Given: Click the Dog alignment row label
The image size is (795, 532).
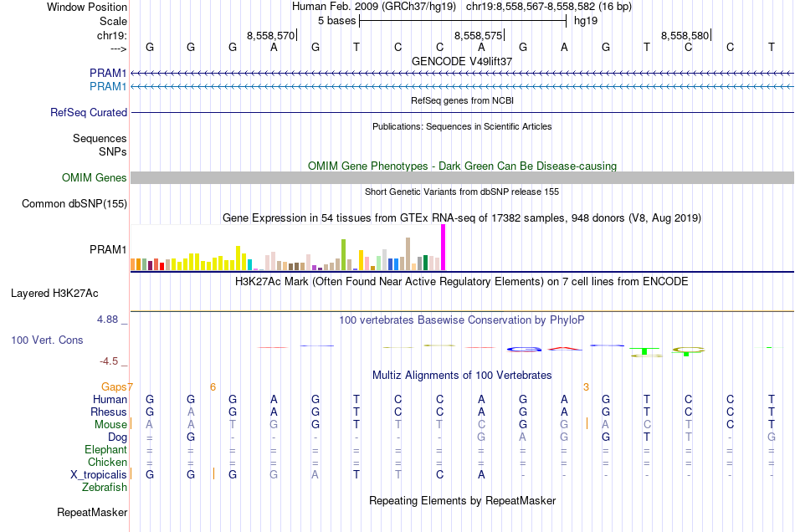Looking at the screenshot, I should [117, 437].
